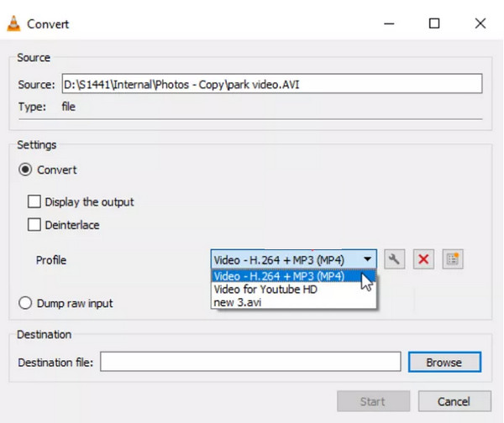504x423 pixels.
Task: Create a new profile icon button
Action: [x=453, y=259]
